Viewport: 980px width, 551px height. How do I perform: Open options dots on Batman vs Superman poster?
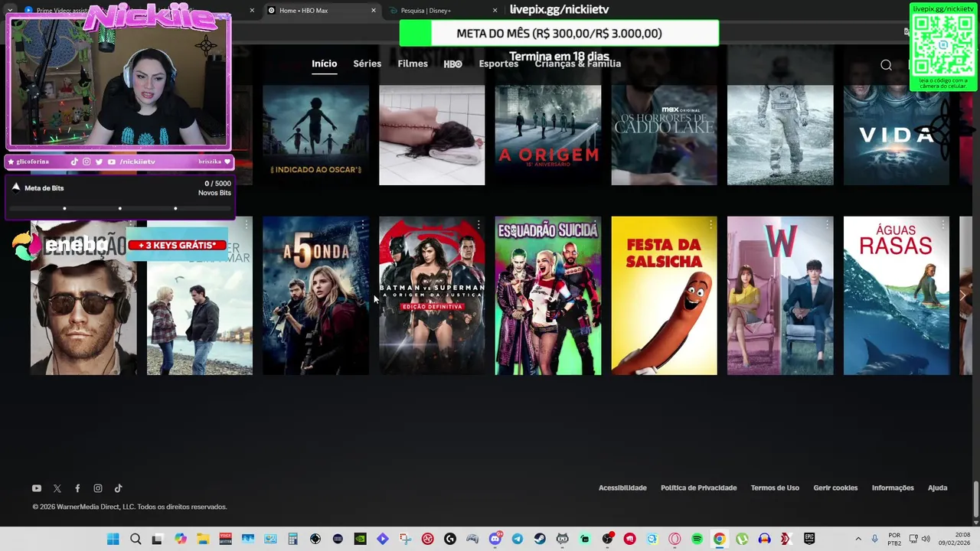click(x=479, y=225)
